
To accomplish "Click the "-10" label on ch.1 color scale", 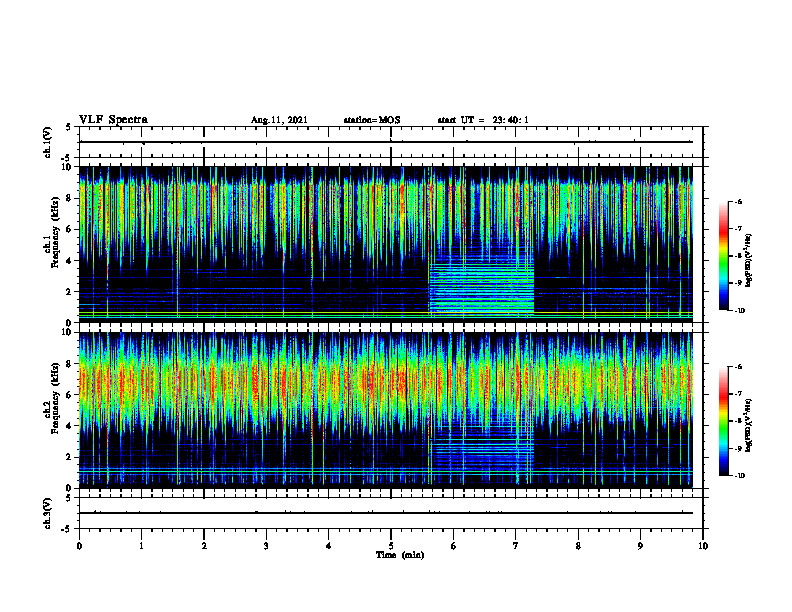I will click(739, 311).
